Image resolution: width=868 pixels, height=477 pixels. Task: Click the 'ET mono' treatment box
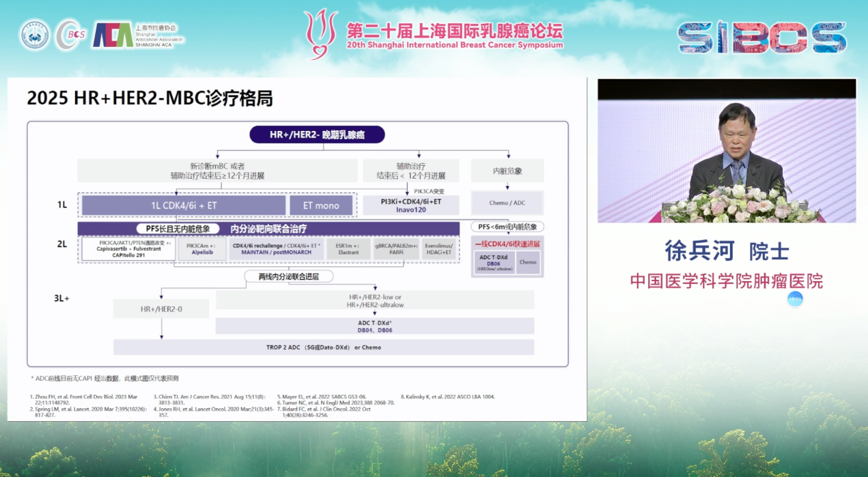click(x=321, y=205)
